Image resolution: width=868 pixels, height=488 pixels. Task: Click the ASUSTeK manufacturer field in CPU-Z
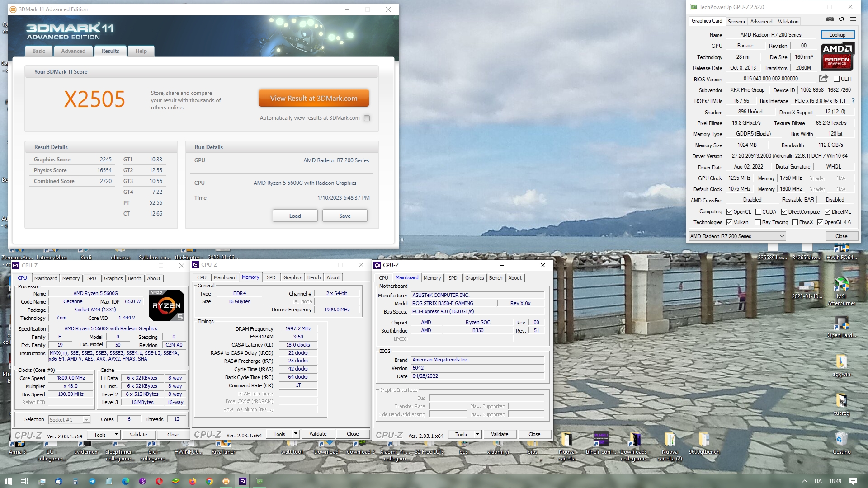coord(478,295)
